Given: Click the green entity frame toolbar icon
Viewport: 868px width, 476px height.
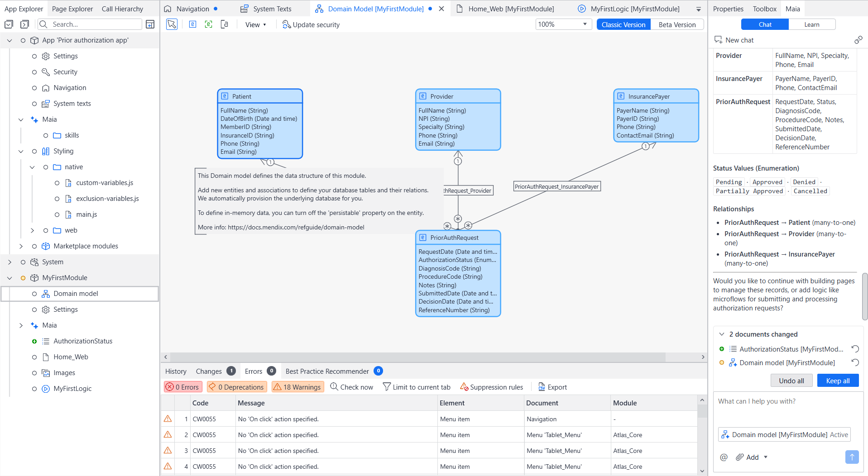Looking at the screenshot, I should (x=208, y=24).
